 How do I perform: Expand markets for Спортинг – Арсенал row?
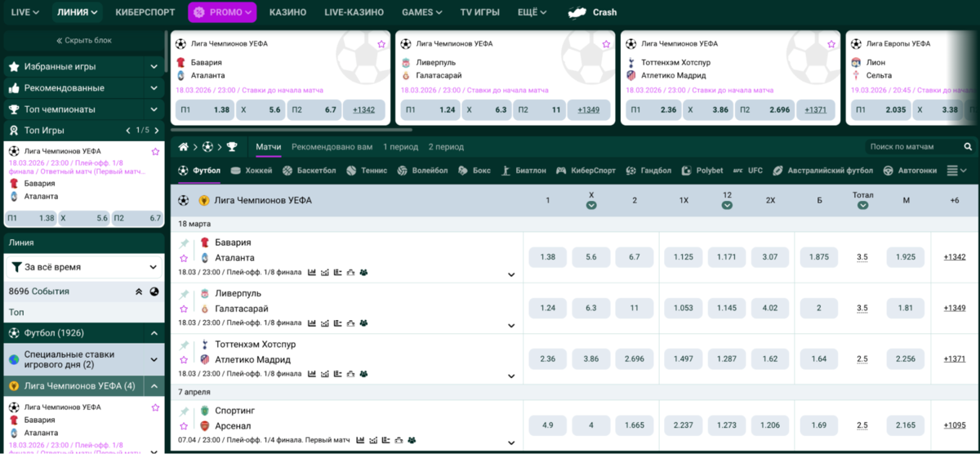coord(511,443)
